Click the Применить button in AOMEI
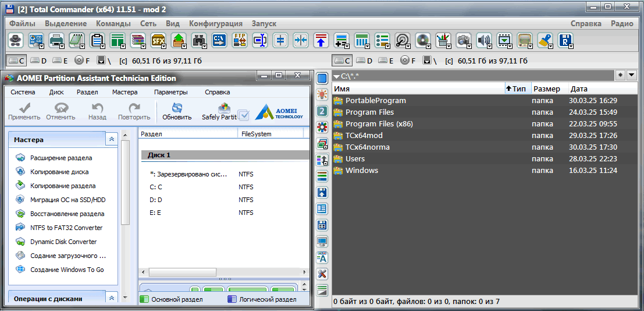The height and width of the screenshot is (311, 644). pos(24,111)
